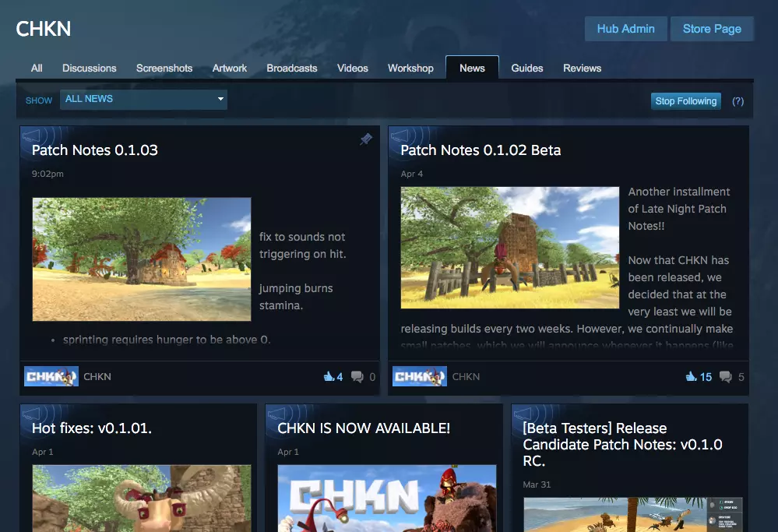Click CHKN author name under Patch Notes 0.1.02 Beta
This screenshot has width=778, height=532.
[x=466, y=377]
